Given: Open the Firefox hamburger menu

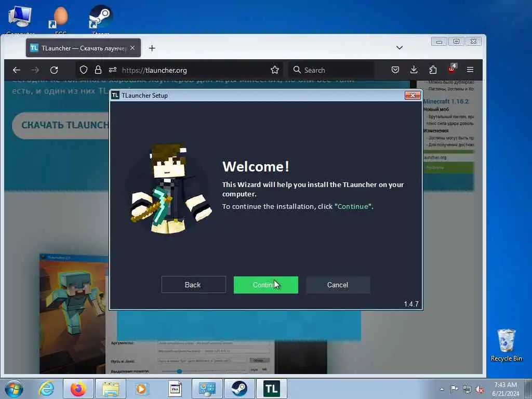Looking at the screenshot, I should coord(470,70).
